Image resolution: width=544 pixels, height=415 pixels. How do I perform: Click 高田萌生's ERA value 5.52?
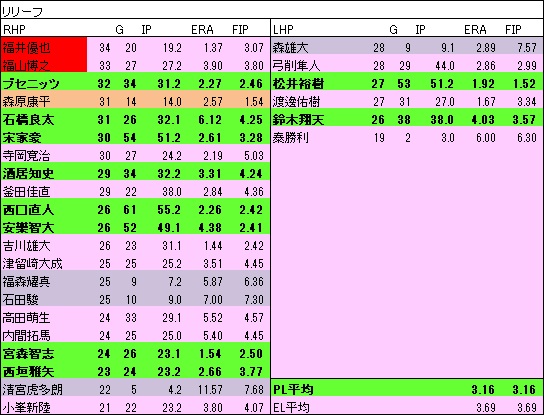212,318
